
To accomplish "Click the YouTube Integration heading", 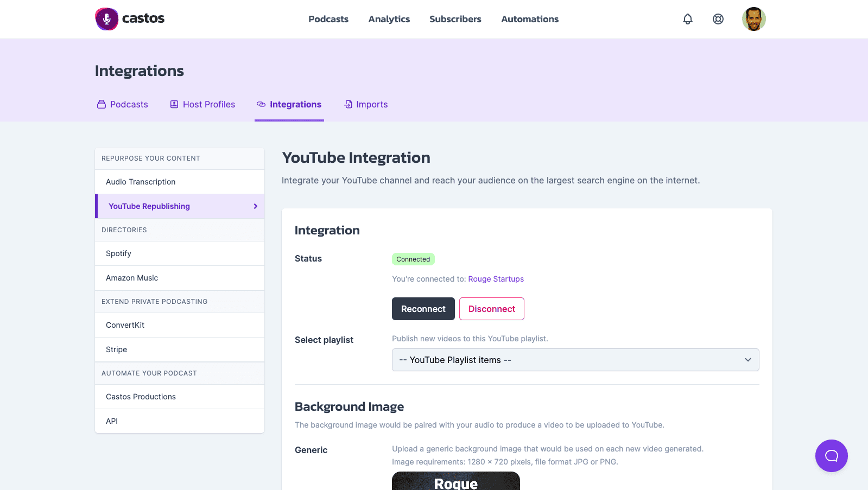I will (x=356, y=158).
